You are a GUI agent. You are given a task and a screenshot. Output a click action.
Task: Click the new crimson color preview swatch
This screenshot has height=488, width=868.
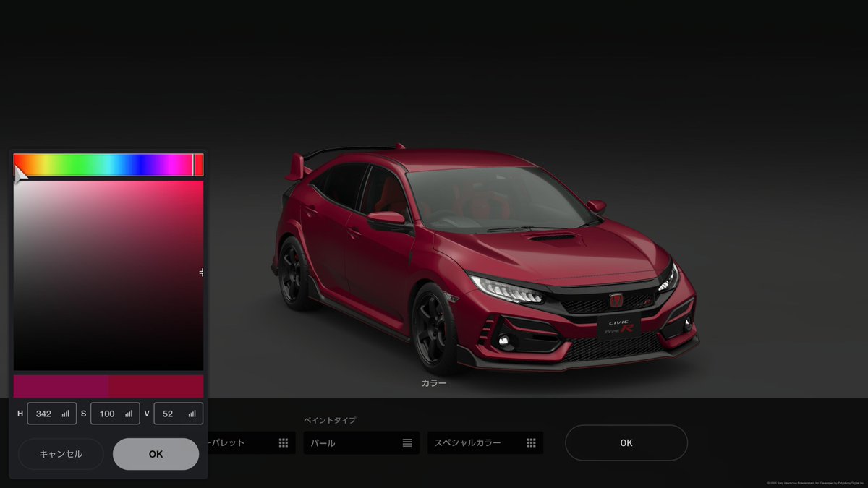click(156, 386)
